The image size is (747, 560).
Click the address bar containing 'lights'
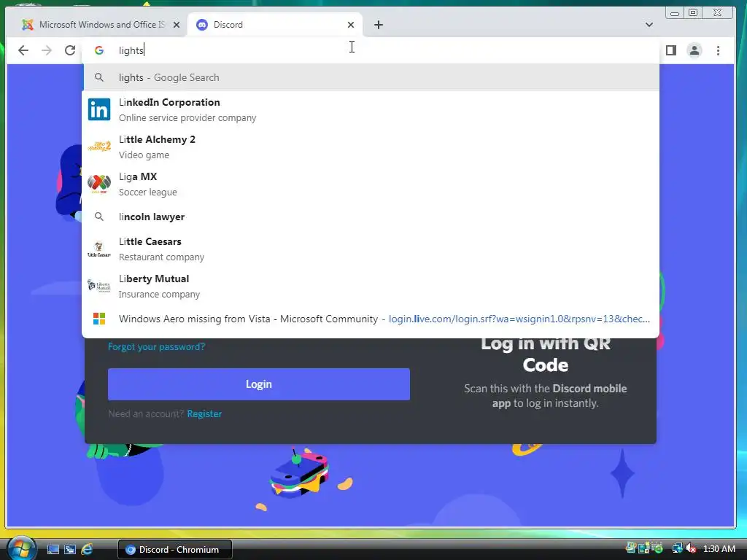tap(371, 50)
